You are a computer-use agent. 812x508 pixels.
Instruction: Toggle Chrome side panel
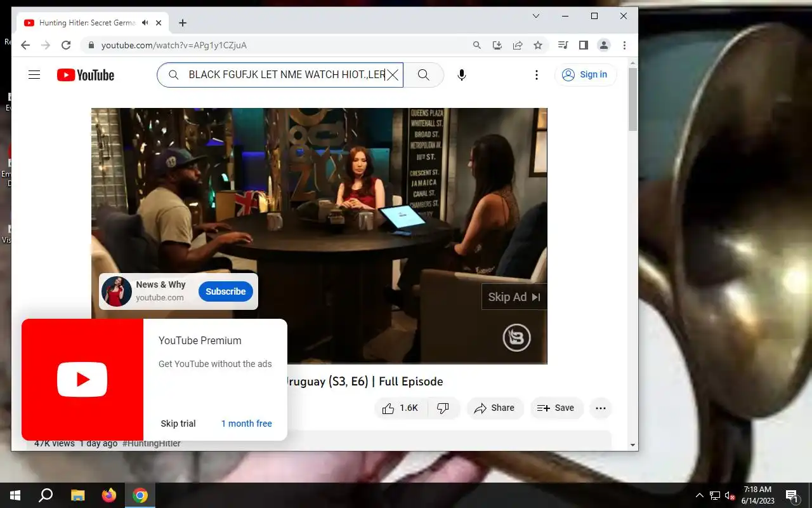pyautogui.click(x=584, y=45)
